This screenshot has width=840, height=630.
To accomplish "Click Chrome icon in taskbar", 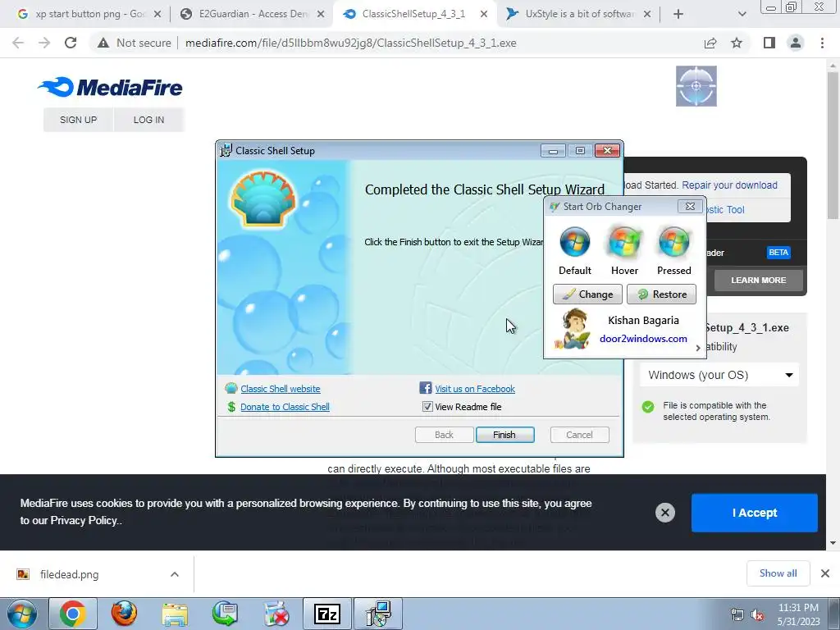I will 72,614.
